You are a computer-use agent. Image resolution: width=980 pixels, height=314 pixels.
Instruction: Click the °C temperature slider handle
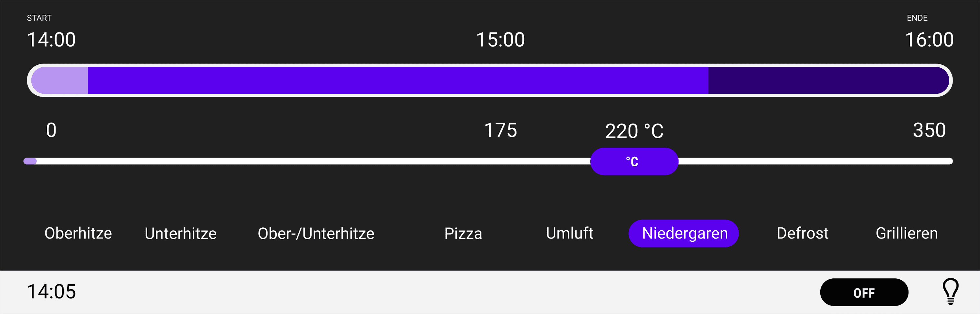click(x=634, y=161)
